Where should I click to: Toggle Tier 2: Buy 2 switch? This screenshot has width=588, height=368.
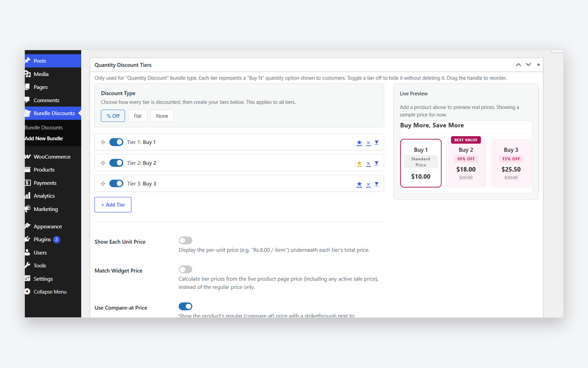pos(116,163)
